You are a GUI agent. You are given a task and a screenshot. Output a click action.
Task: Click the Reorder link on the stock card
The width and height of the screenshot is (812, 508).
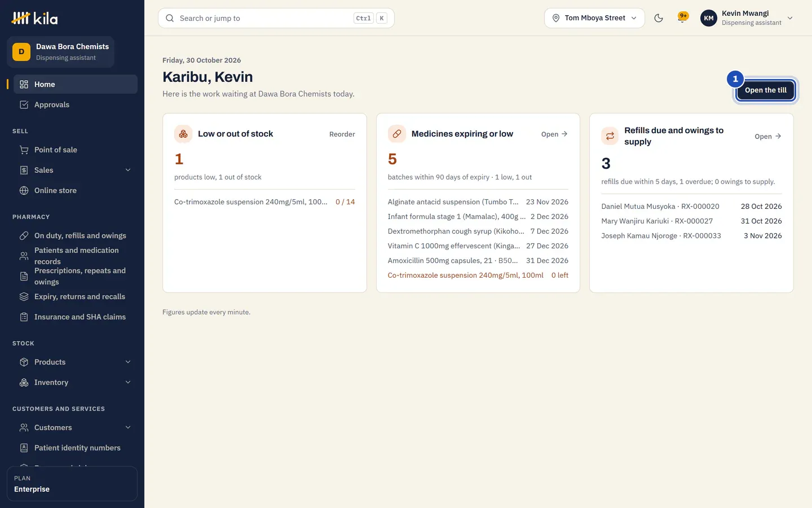[x=342, y=134]
